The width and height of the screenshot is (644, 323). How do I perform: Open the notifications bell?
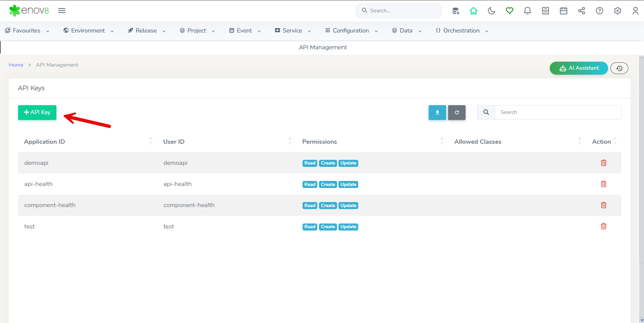527,11
